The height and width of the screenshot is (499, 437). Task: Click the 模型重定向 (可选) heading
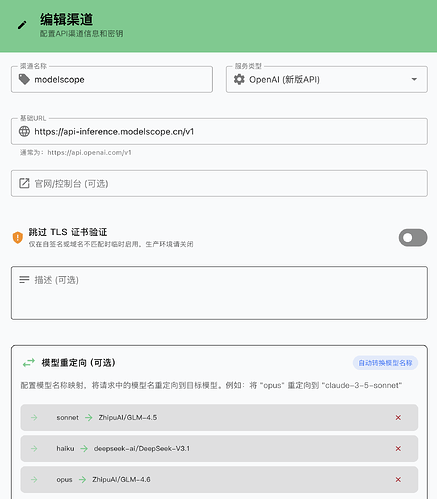point(78,363)
